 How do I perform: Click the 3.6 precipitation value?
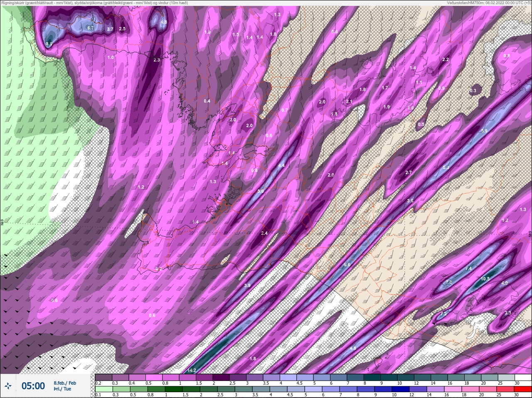click(410, 201)
